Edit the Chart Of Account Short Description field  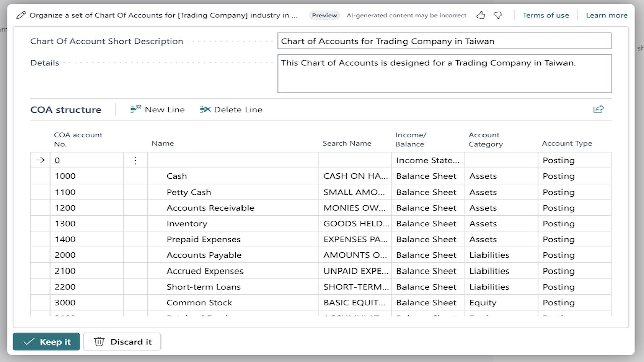[x=444, y=41]
